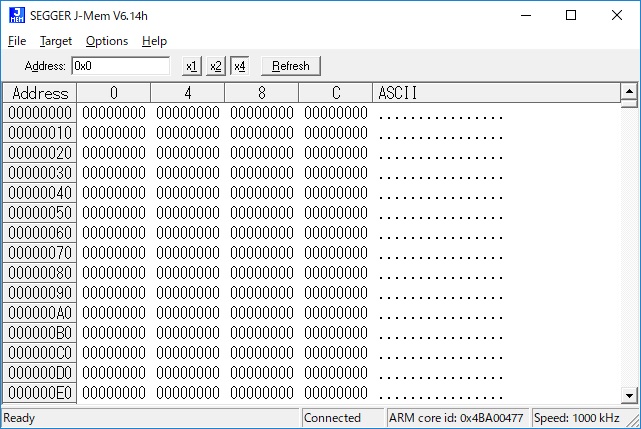Select address row 00000050

pyautogui.click(x=40, y=213)
